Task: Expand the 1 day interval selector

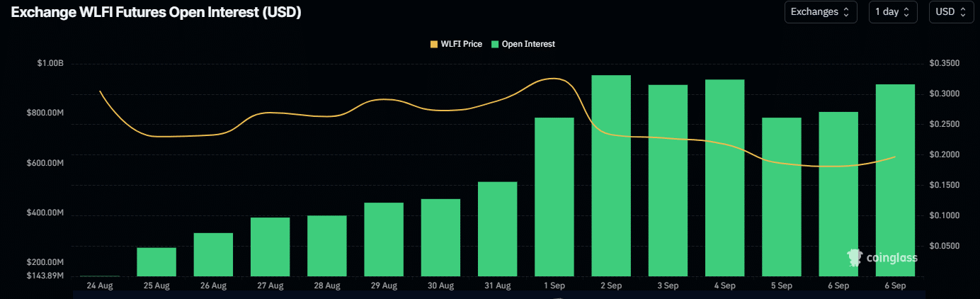Action: (892, 12)
